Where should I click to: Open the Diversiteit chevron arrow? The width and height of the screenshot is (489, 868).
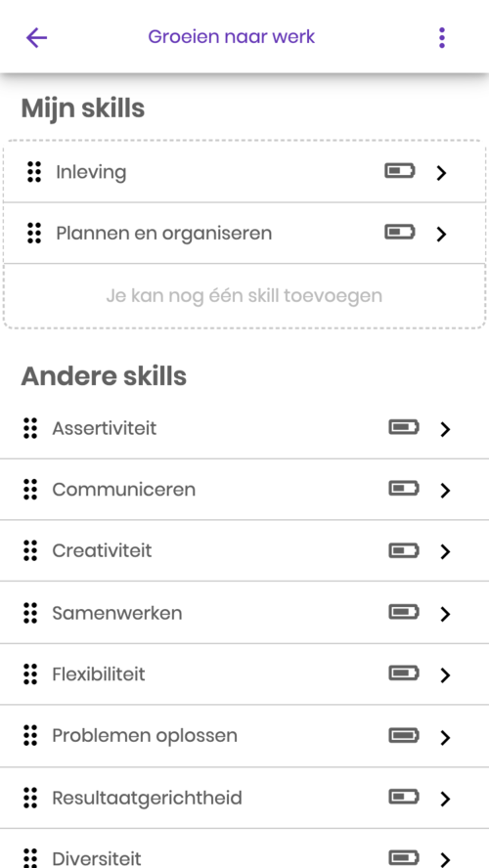click(x=445, y=860)
